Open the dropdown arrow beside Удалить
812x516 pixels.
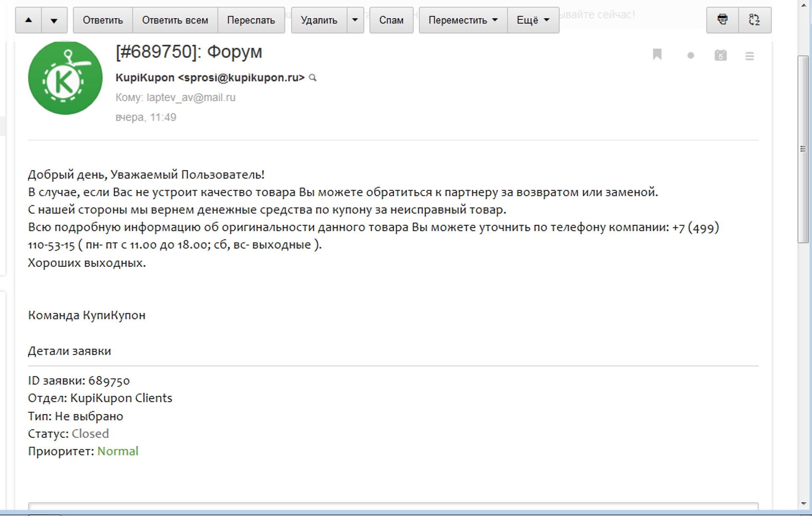point(355,20)
